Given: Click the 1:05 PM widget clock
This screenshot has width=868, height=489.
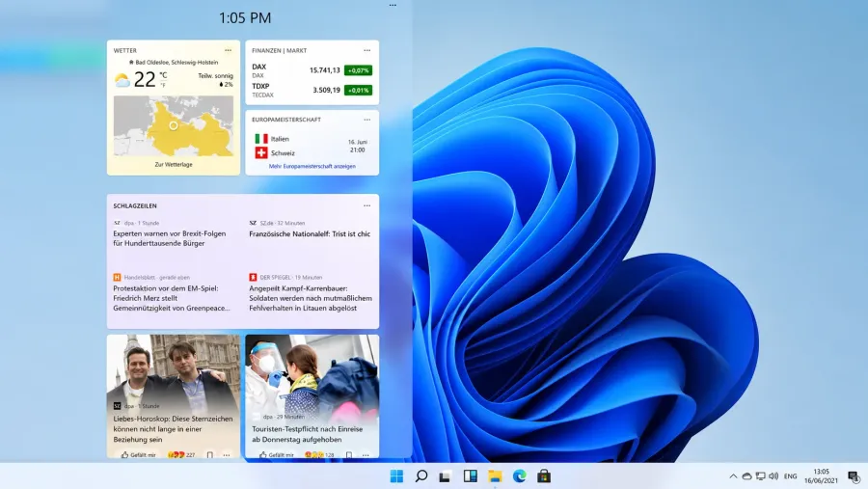Looking at the screenshot, I should pyautogui.click(x=245, y=17).
